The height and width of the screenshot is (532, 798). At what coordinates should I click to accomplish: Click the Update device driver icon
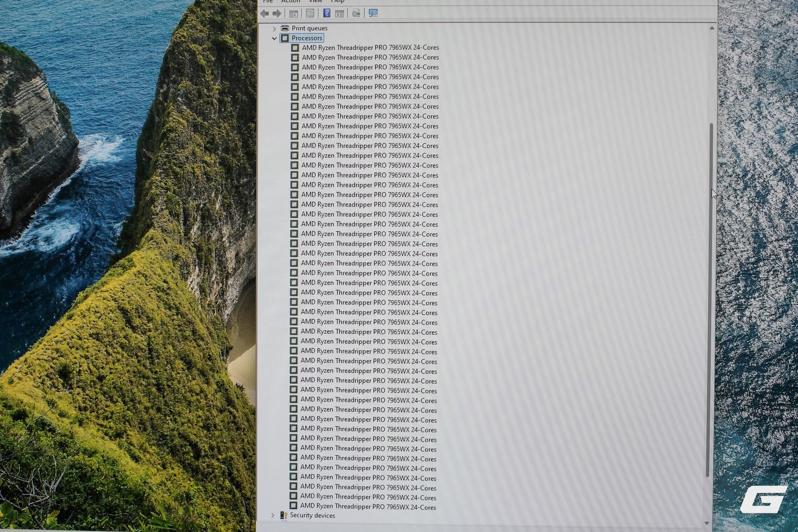[356, 13]
